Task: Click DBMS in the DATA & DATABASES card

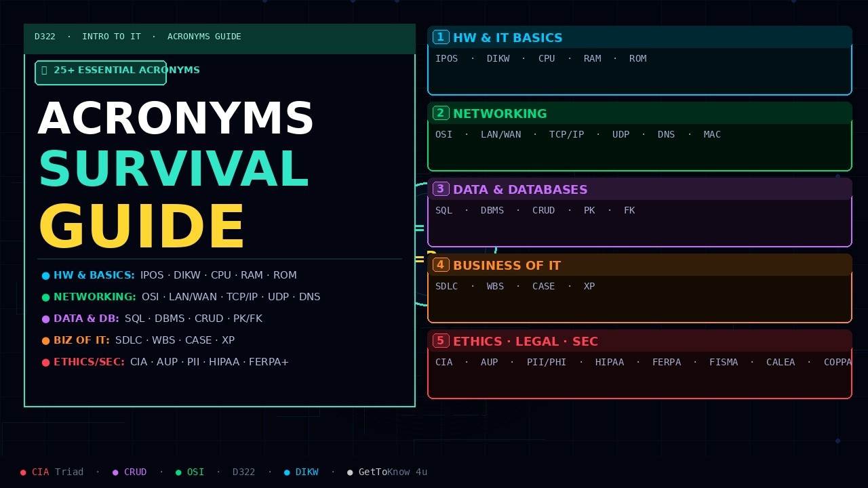Action: point(492,211)
